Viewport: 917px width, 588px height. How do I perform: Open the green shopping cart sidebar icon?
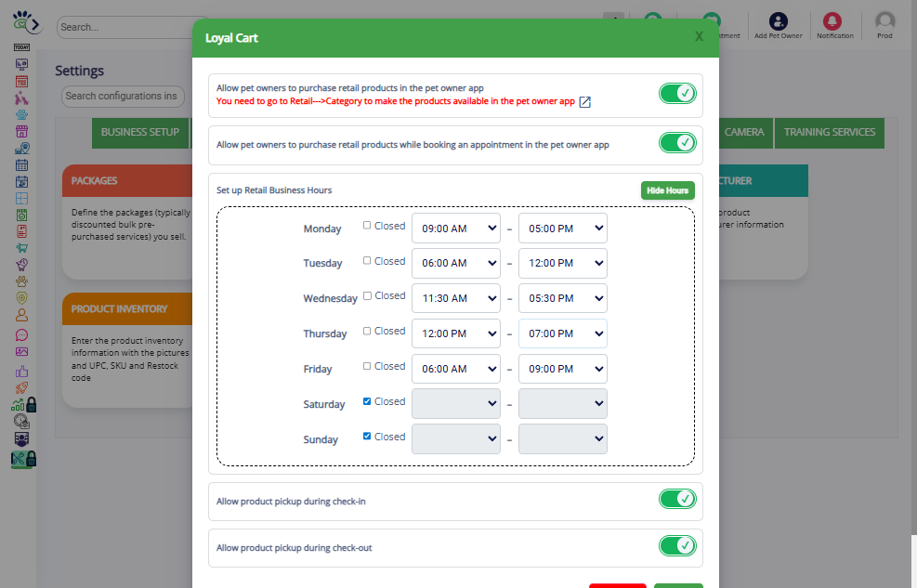tap(21, 248)
